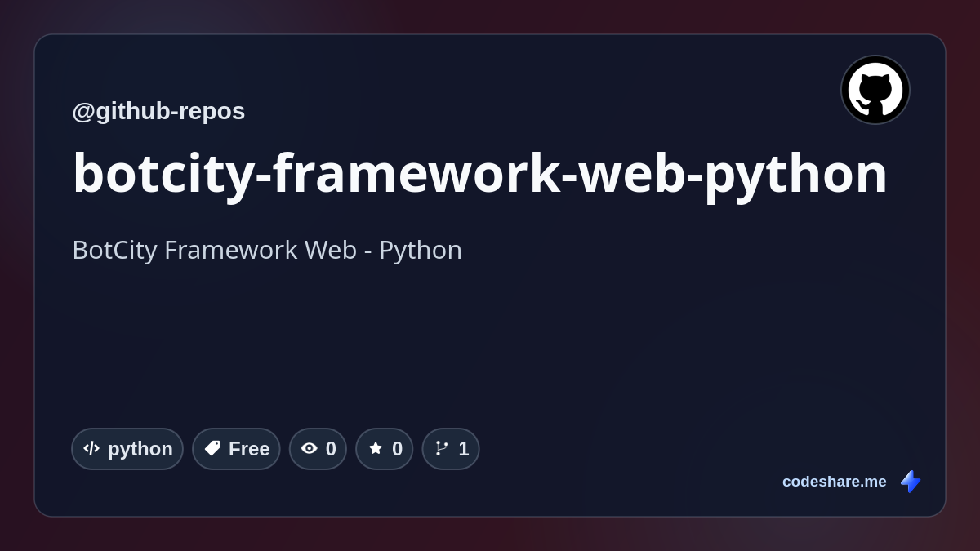The width and height of the screenshot is (980, 551).
Task: Click the star icon in stats row
Action: (x=376, y=448)
